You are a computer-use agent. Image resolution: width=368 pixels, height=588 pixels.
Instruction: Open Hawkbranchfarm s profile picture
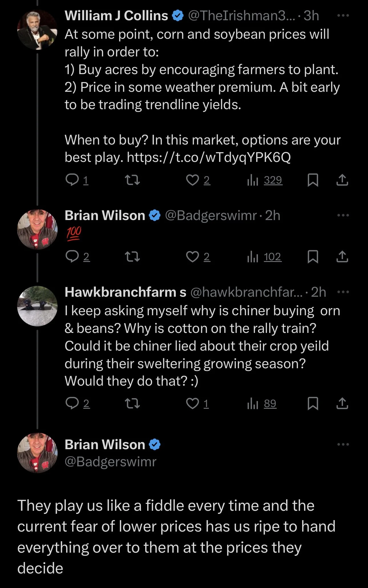tap(37, 306)
